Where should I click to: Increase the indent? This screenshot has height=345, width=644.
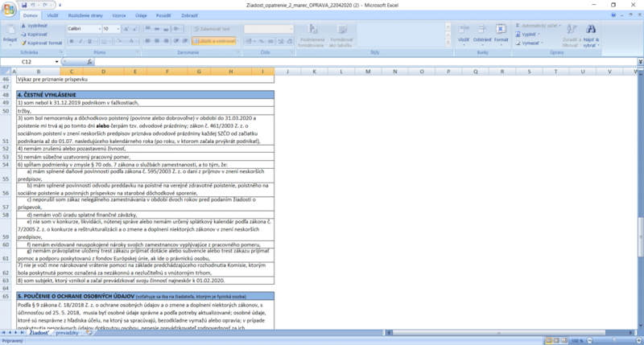pyautogui.click(x=185, y=41)
